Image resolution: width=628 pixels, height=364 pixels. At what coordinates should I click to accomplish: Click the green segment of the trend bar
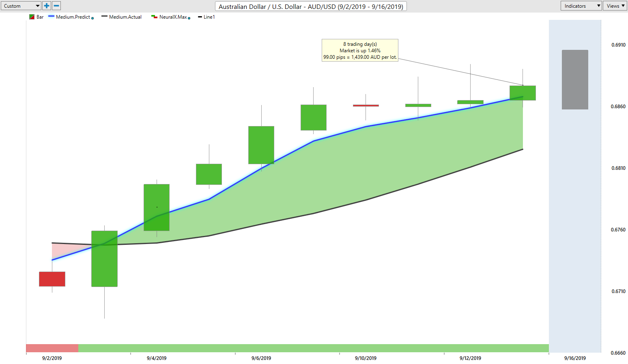click(314, 348)
